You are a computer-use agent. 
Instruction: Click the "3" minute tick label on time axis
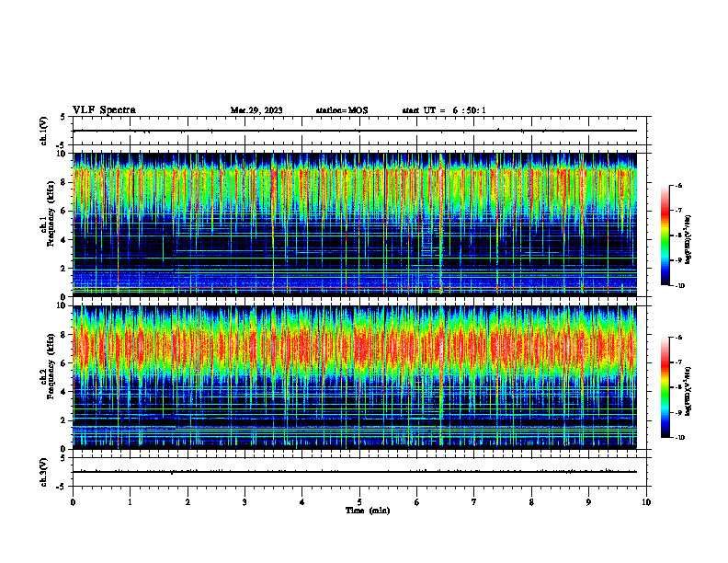click(245, 502)
